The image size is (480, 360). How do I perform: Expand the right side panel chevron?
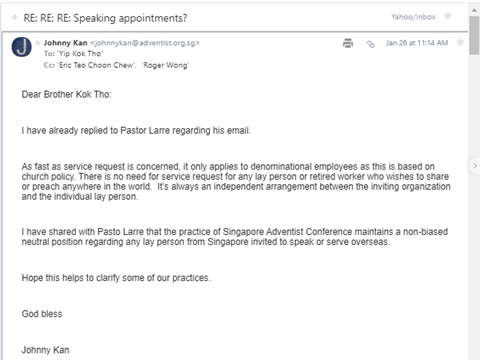(x=475, y=166)
